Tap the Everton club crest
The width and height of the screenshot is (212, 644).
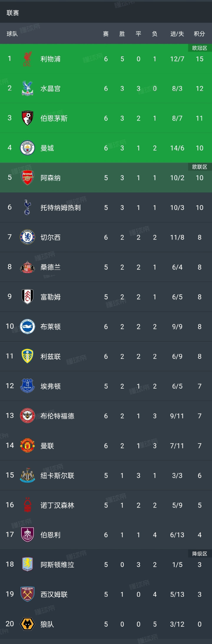pyautogui.click(x=27, y=386)
